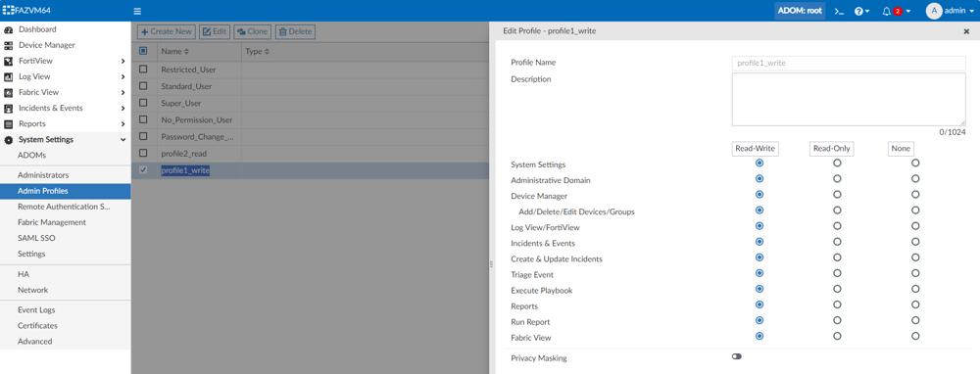Screen dimensions: 980x374
Task: Click inside the Description text area
Action: [849, 99]
